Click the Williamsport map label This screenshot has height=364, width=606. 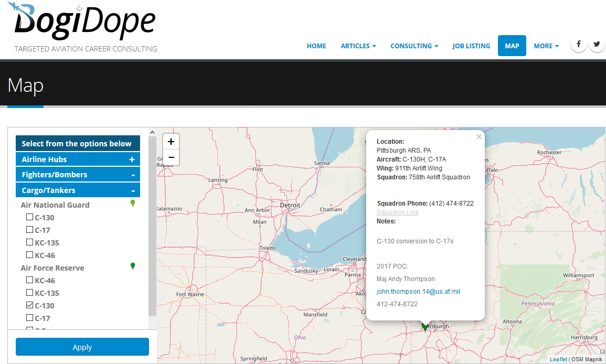point(579,275)
